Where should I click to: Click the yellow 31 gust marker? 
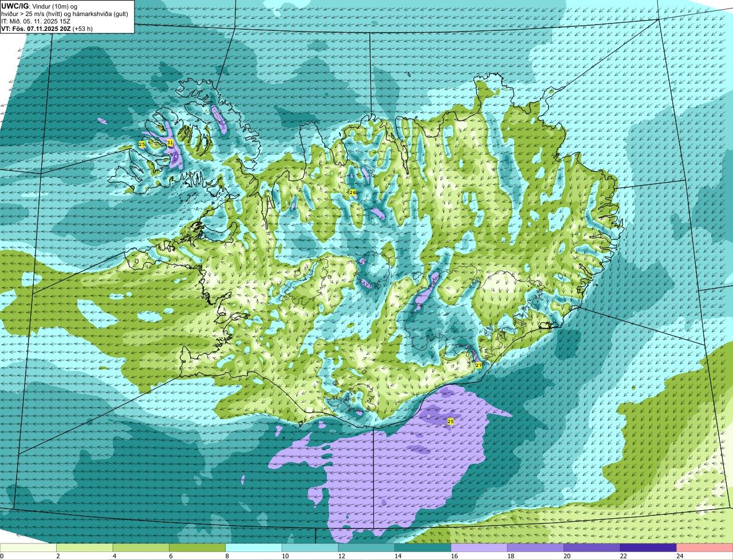[170, 143]
